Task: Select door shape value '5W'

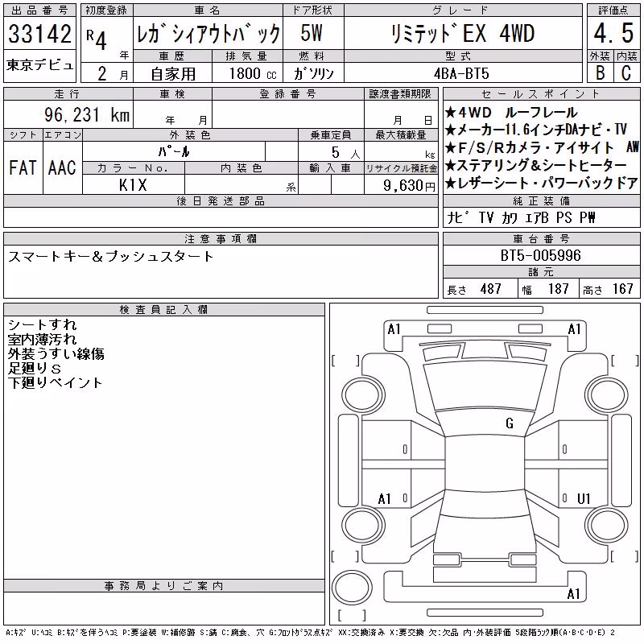Action: tap(312, 33)
